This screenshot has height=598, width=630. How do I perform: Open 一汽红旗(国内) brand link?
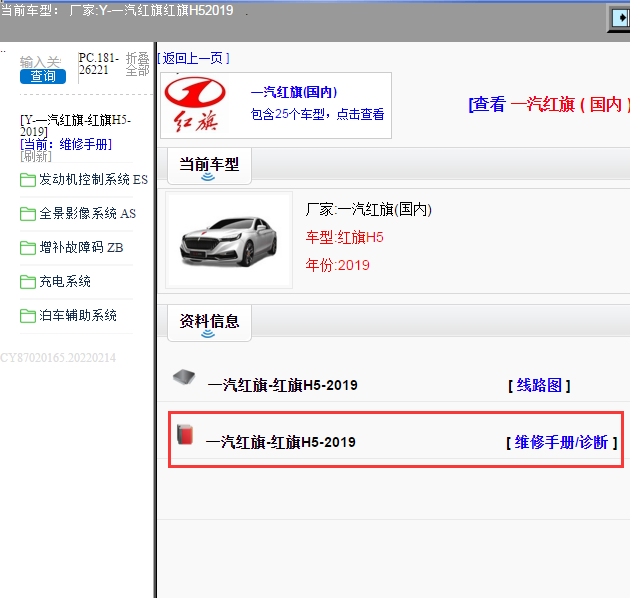(x=294, y=92)
